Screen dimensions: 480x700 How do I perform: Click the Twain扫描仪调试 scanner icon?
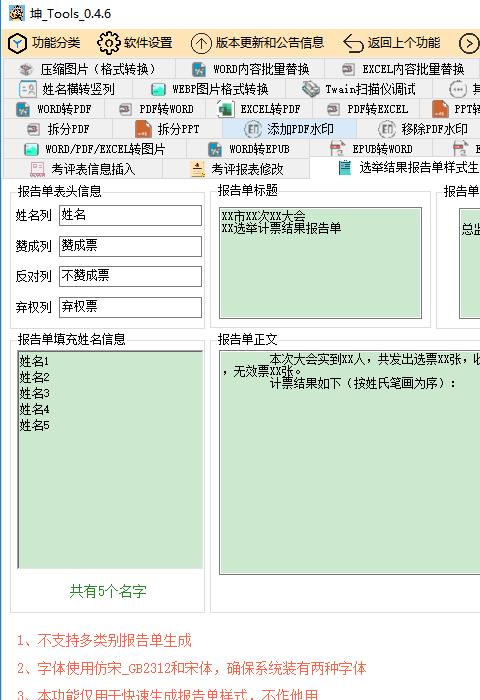click(310, 89)
